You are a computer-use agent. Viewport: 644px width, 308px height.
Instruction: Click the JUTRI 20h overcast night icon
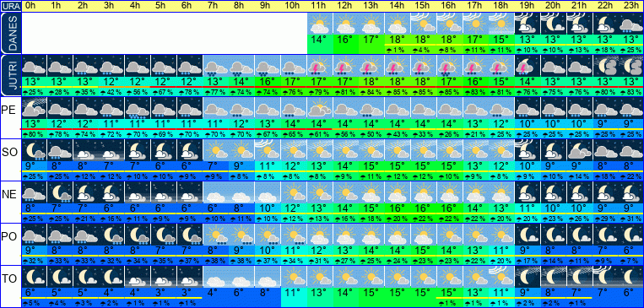click(x=553, y=66)
